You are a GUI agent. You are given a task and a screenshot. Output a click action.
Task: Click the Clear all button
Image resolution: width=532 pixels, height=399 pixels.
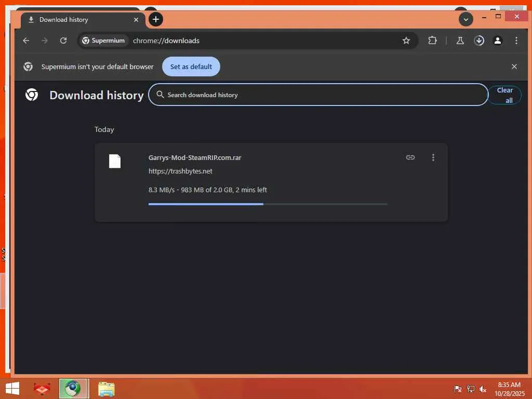[505, 95]
